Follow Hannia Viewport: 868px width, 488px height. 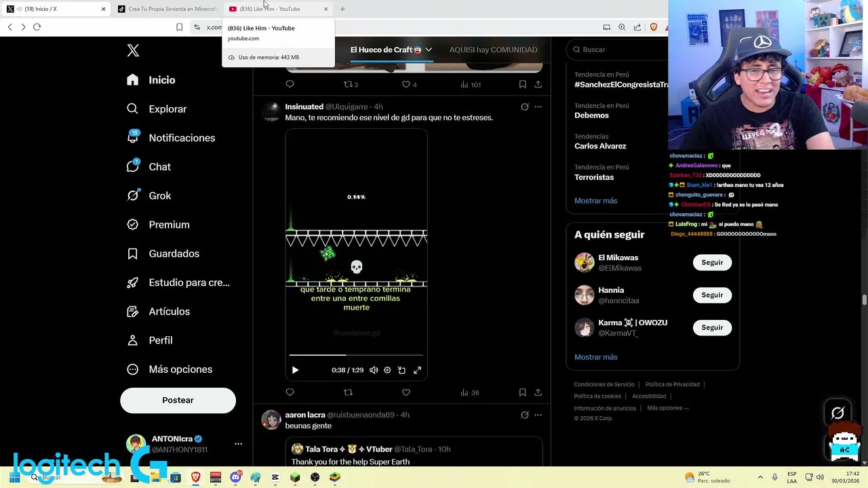pyautogui.click(x=712, y=295)
